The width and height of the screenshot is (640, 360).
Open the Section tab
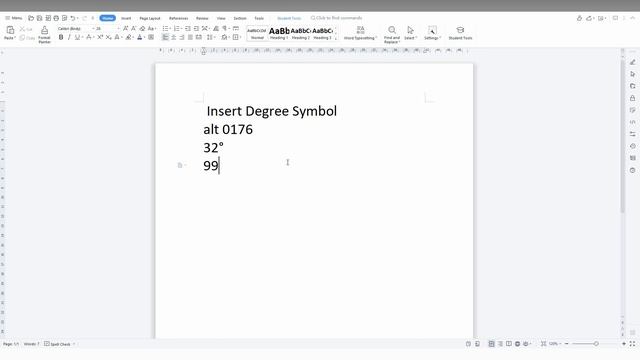(240, 18)
